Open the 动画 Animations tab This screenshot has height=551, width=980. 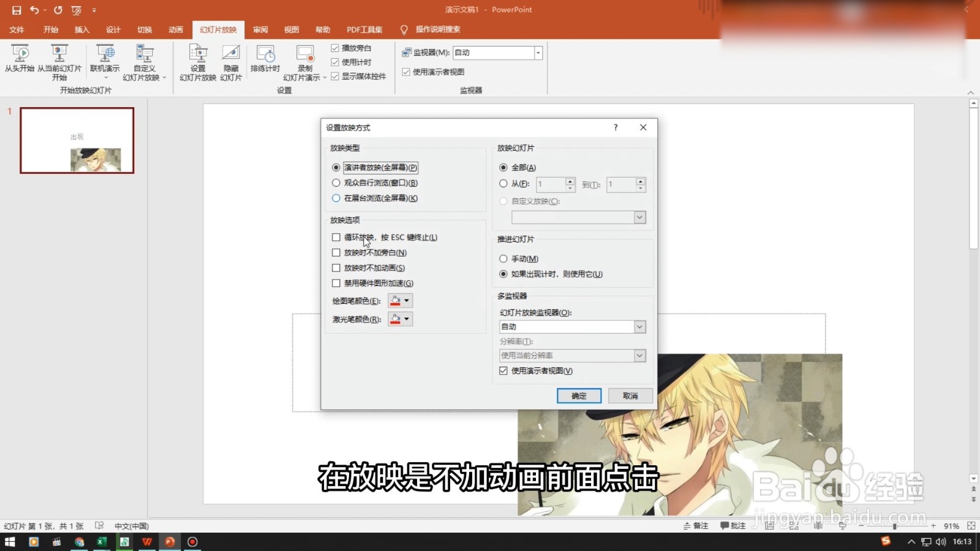coord(176,29)
